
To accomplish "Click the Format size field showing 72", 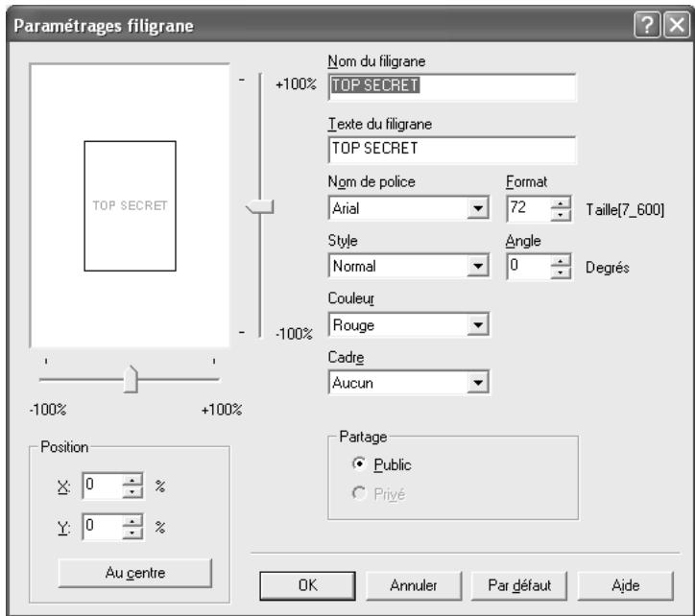I will tap(529, 208).
